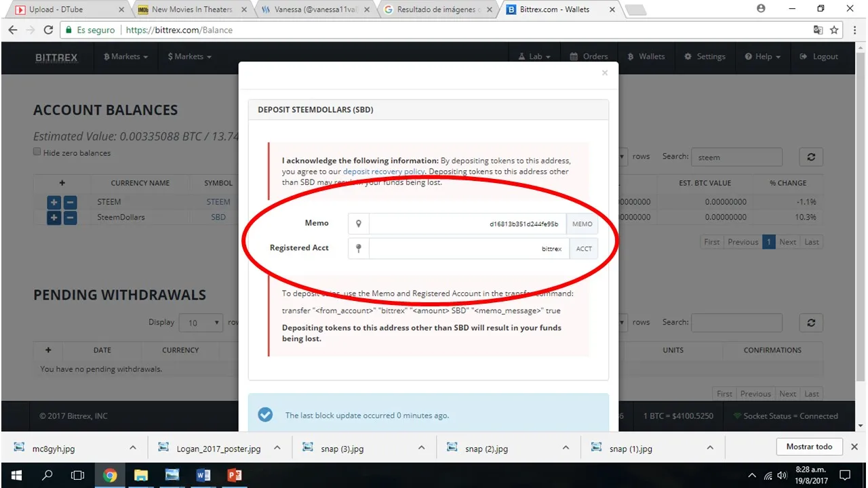Switch to Resultado de imágenes Google tab
This screenshot has width=868, height=488.
click(437, 9)
